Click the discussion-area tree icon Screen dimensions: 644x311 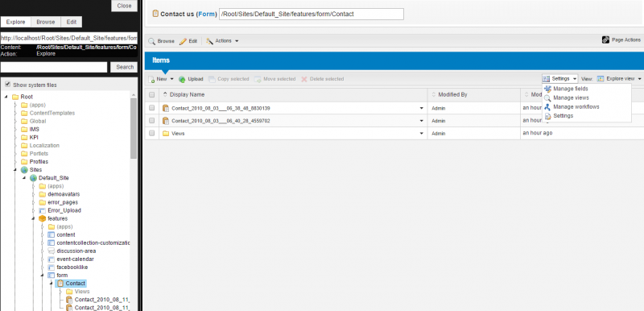click(52, 251)
